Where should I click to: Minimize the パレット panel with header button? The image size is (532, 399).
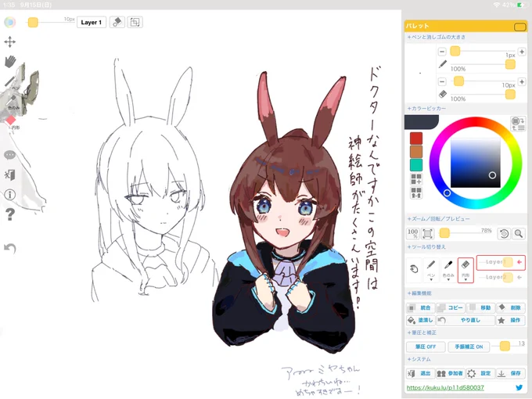(519, 27)
